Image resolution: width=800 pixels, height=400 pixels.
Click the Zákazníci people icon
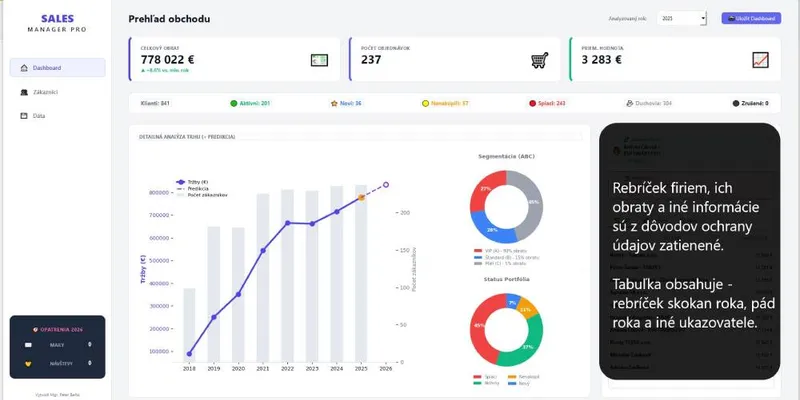click(x=23, y=92)
